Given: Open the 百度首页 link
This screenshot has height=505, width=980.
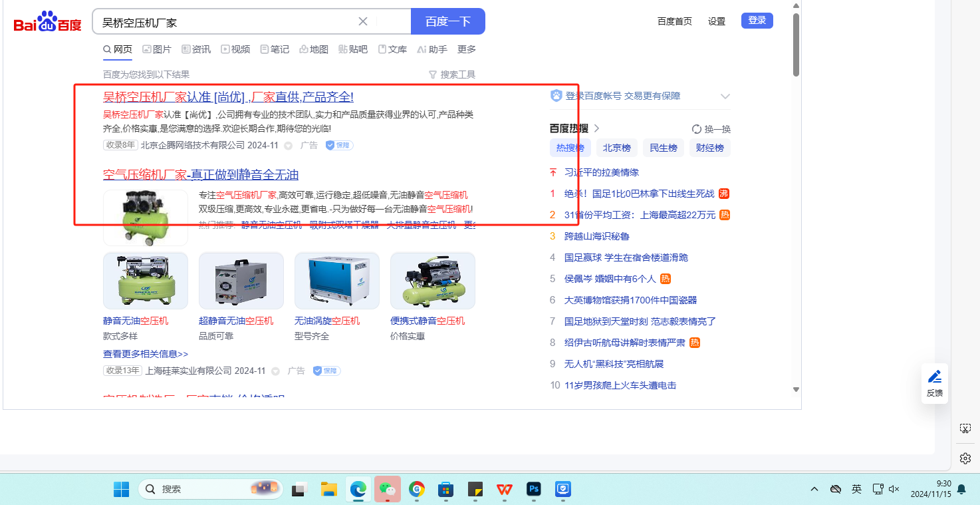Looking at the screenshot, I should (x=675, y=21).
